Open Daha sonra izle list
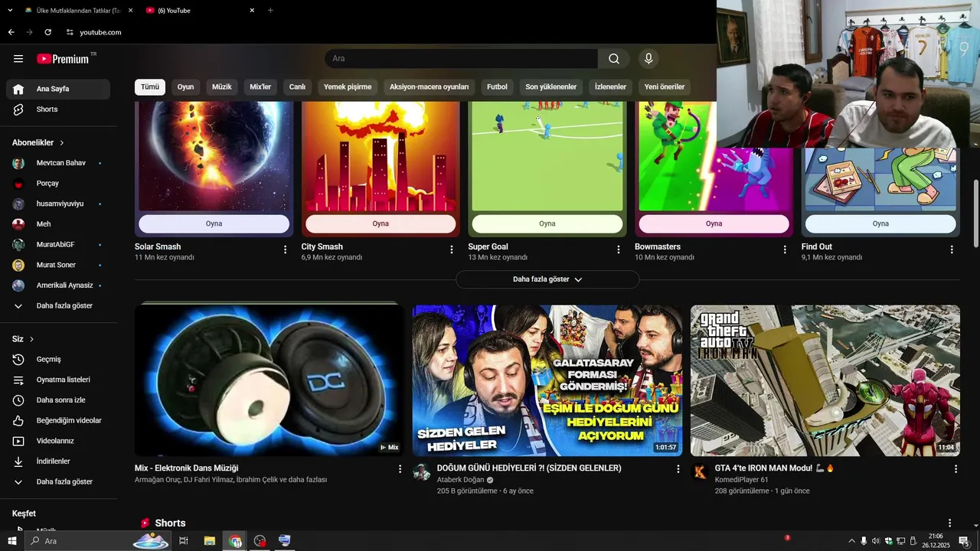The width and height of the screenshot is (980, 551). point(58,400)
